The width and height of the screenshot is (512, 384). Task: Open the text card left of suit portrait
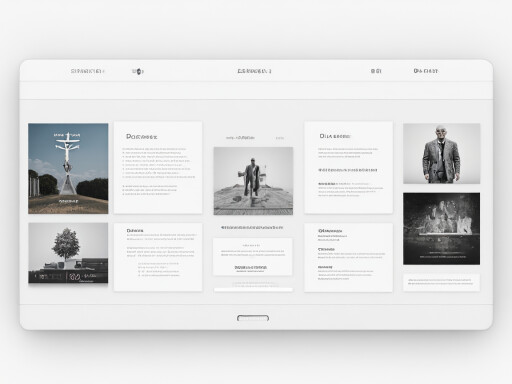point(348,167)
